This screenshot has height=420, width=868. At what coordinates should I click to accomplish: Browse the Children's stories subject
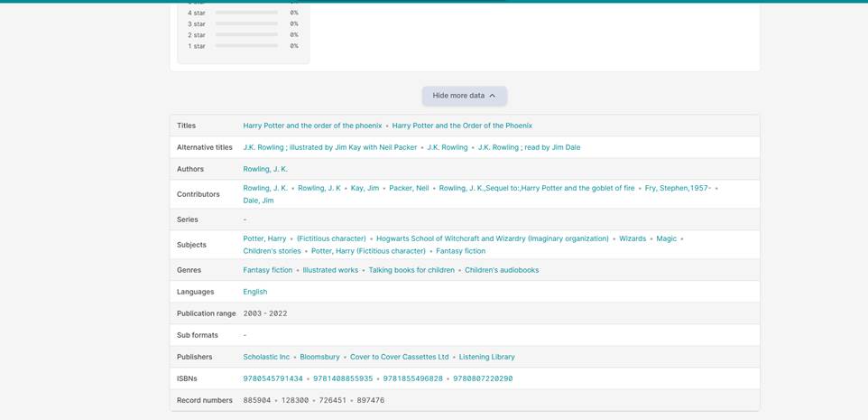(x=272, y=251)
